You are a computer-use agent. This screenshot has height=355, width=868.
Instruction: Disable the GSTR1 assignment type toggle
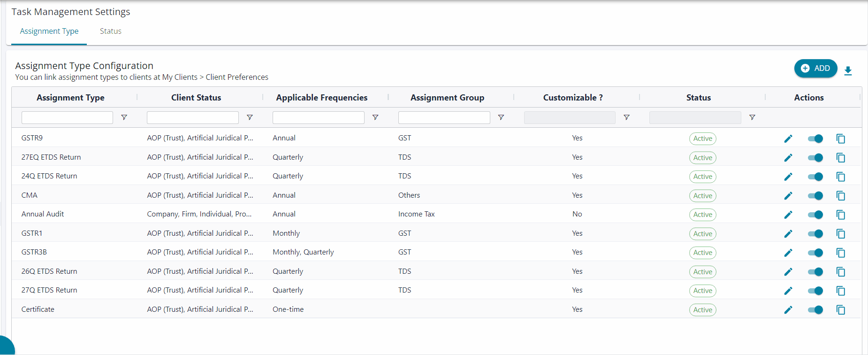(815, 234)
